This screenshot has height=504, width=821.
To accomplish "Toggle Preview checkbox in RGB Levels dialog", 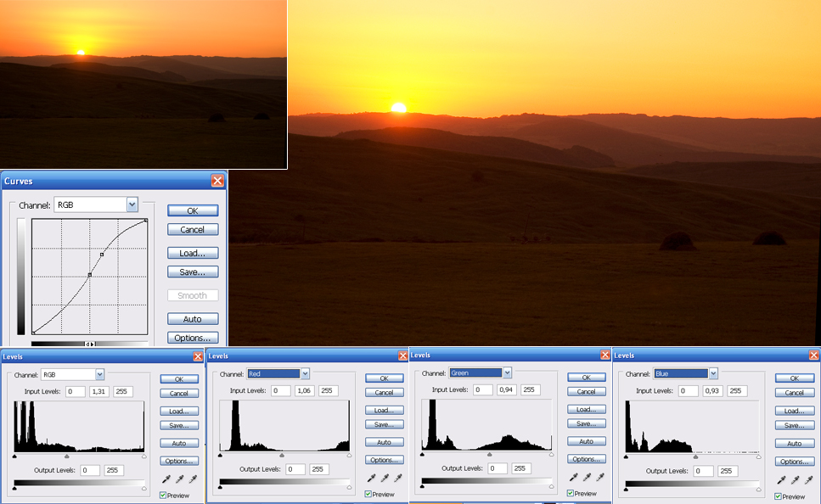I will point(164,496).
